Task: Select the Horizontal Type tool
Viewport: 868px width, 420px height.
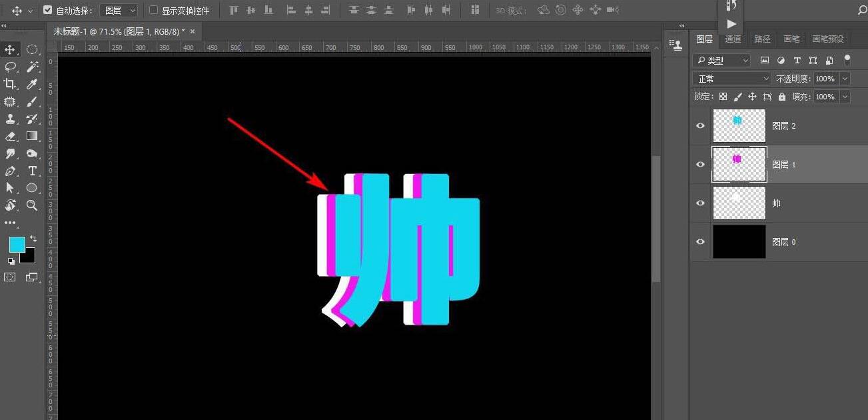Action: (x=31, y=171)
